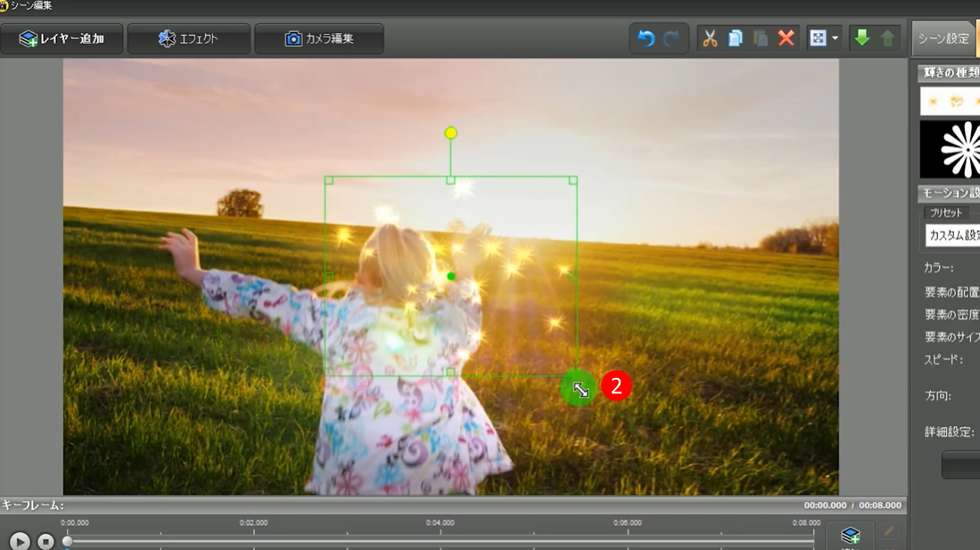Screen dimensions: 980x550
Task: Click the undo arrow icon
Action: pos(646,38)
